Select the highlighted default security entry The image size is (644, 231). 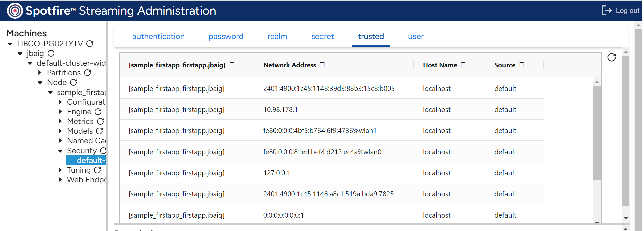(86, 160)
